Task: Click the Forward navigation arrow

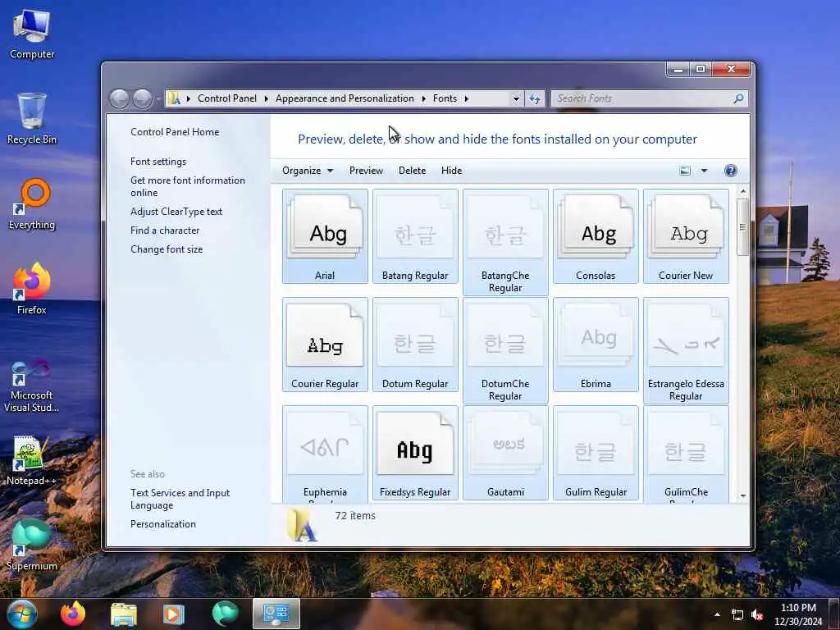Action: [x=142, y=98]
